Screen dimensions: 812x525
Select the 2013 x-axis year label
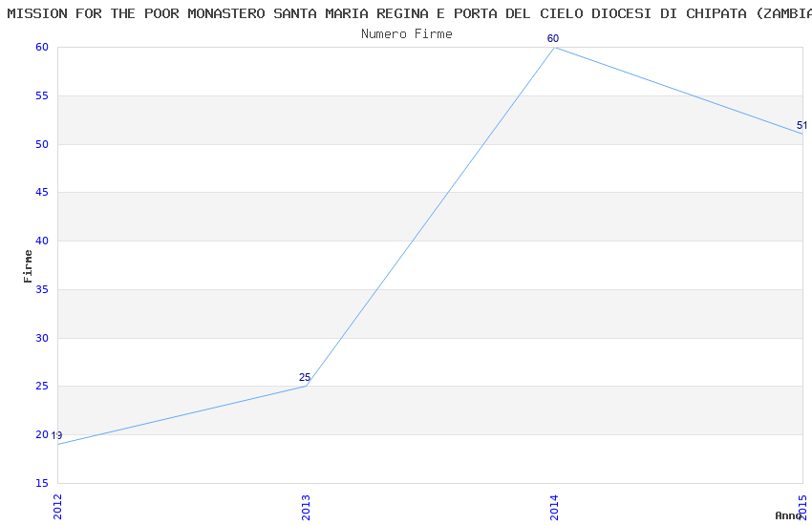click(306, 506)
